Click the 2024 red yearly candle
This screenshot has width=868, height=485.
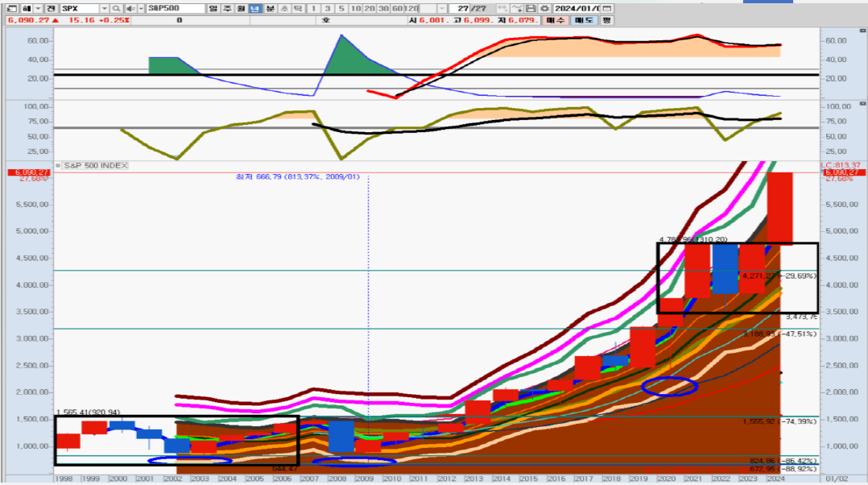[780, 208]
